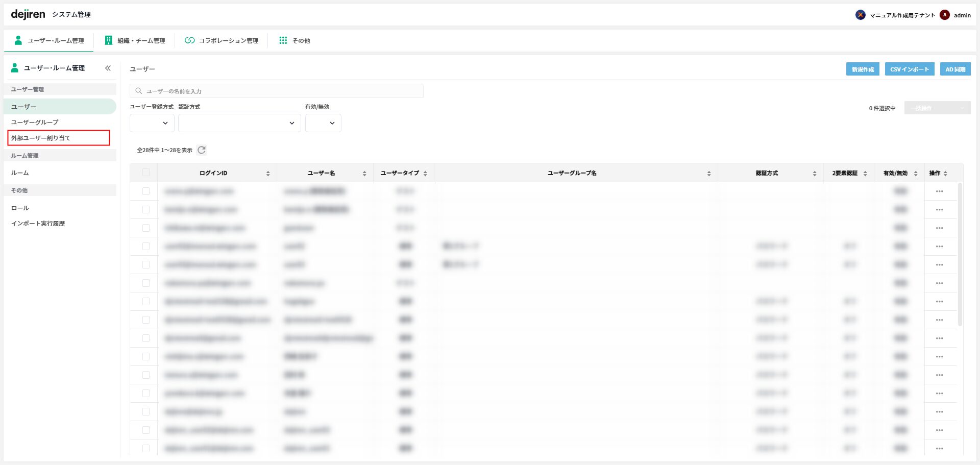Collapse the sidebar with double-chevron icon
The image size is (980, 465).
pos(108,68)
